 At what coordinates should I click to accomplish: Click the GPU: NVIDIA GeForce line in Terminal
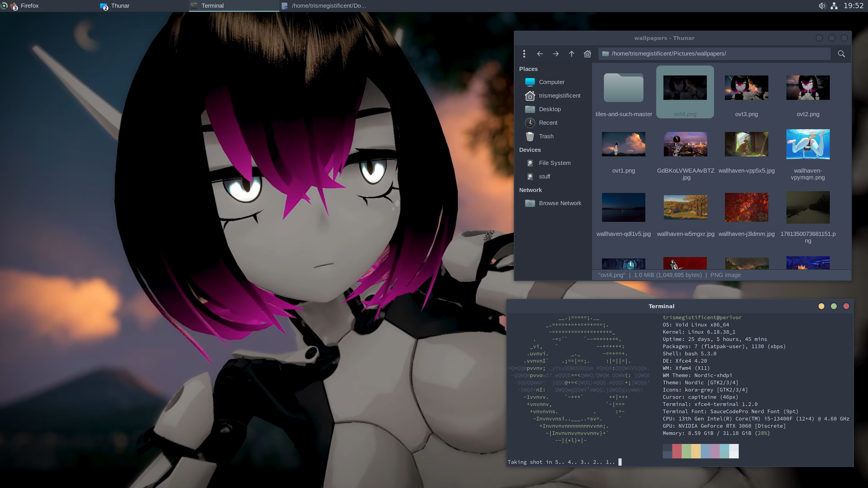[724, 426]
